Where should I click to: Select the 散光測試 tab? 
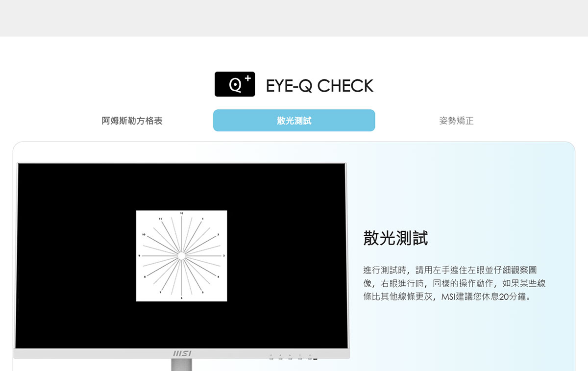(x=294, y=121)
